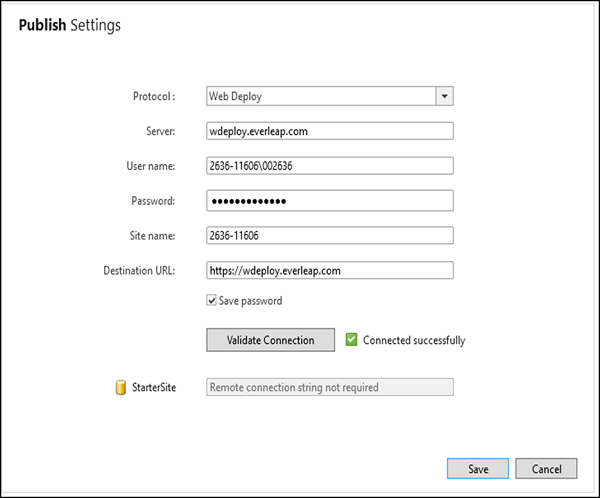Toggle the Save password checkbox
The width and height of the screenshot is (600, 498).
[x=211, y=301]
